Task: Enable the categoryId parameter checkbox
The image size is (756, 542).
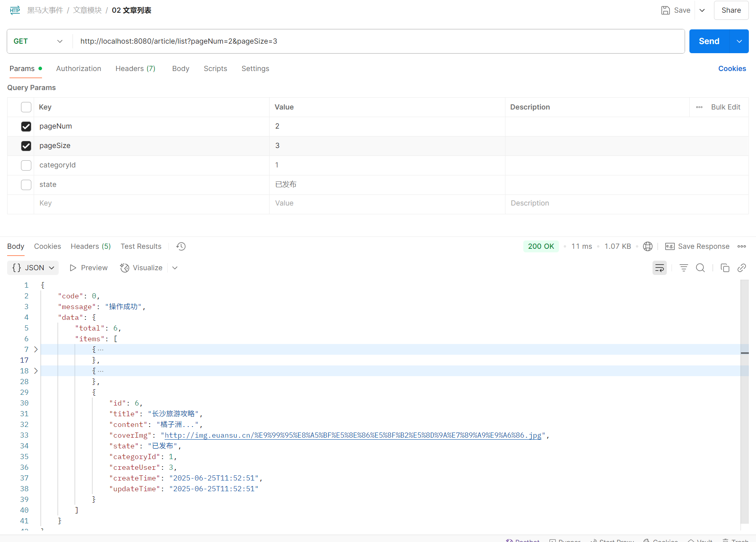Action: click(26, 165)
